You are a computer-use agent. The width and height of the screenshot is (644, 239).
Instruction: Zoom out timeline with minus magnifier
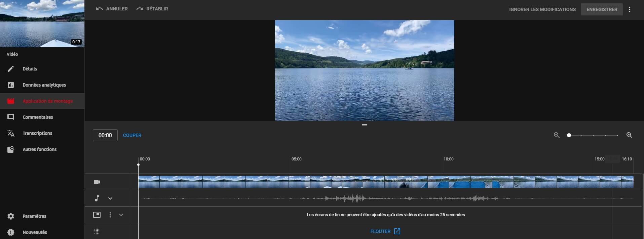557,135
